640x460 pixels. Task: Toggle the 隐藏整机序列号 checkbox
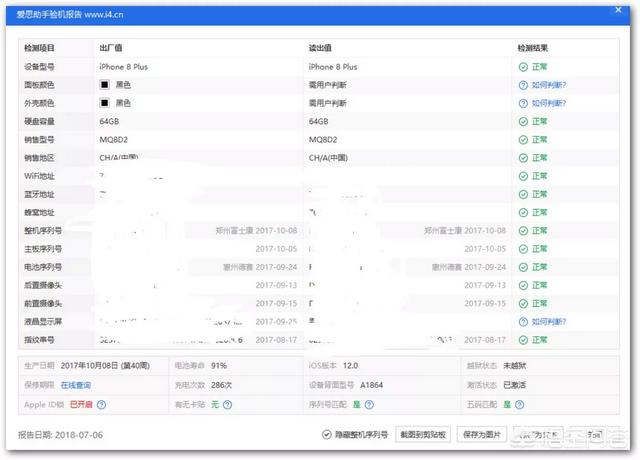(326, 435)
